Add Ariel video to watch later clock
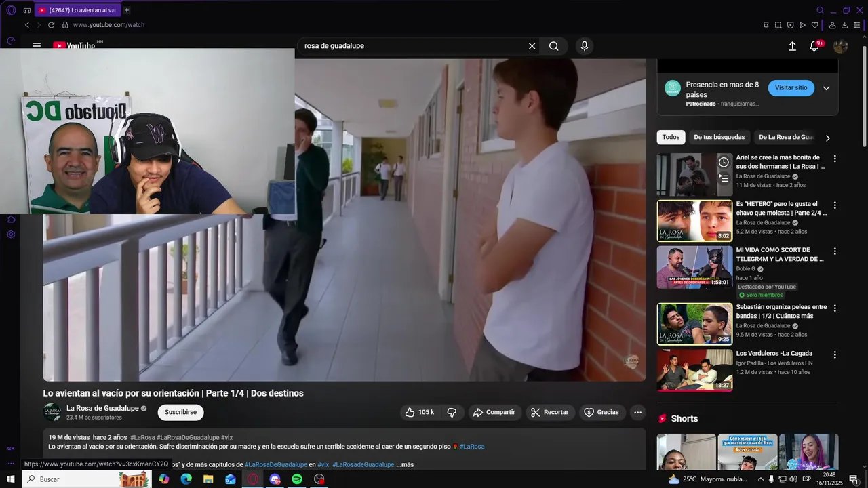 (x=724, y=163)
